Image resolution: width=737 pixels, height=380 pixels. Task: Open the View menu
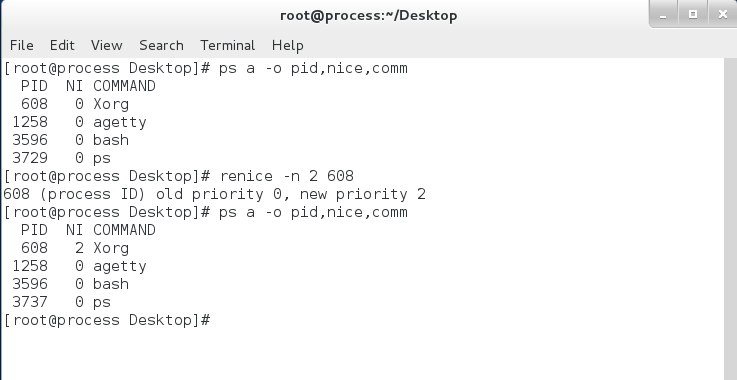(x=107, y=45)
